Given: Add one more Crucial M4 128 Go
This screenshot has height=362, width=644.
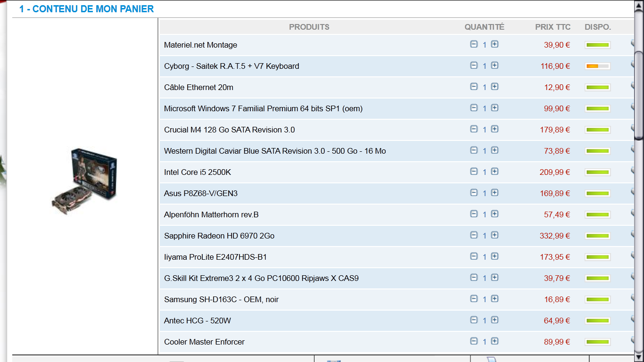Looking at the screenshot, I should 495,129.
